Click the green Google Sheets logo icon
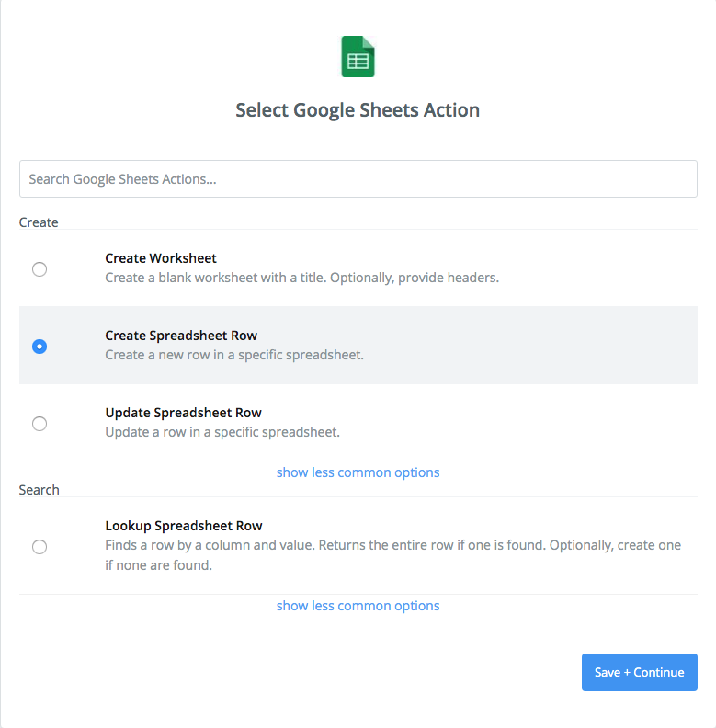The height and width of the screenshot is (728, 716). coord(358,57)
